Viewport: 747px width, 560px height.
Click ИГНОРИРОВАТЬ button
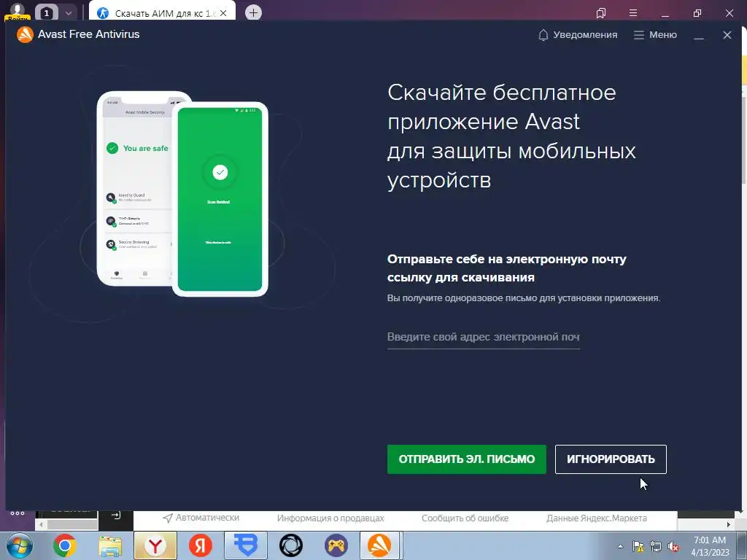(611, 459)
